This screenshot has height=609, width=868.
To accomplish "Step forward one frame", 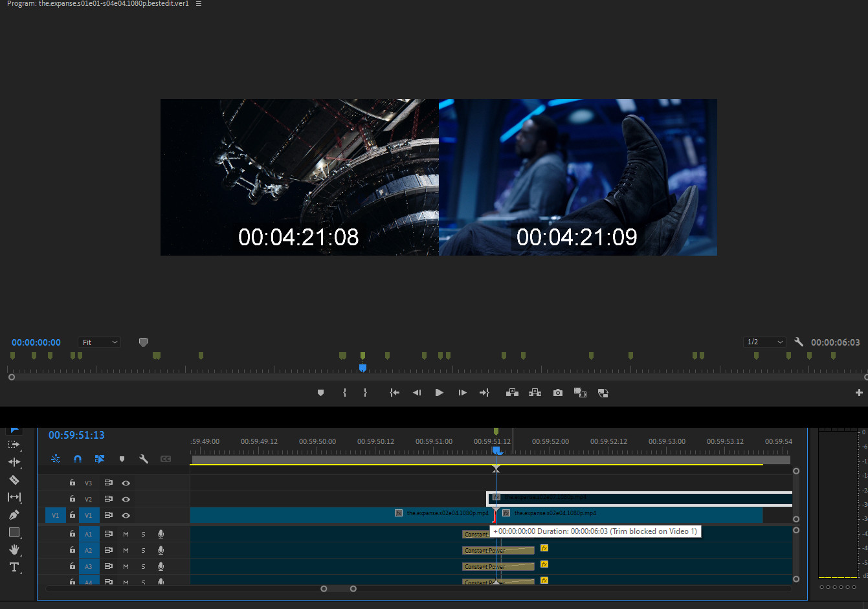I will (462, 393).
